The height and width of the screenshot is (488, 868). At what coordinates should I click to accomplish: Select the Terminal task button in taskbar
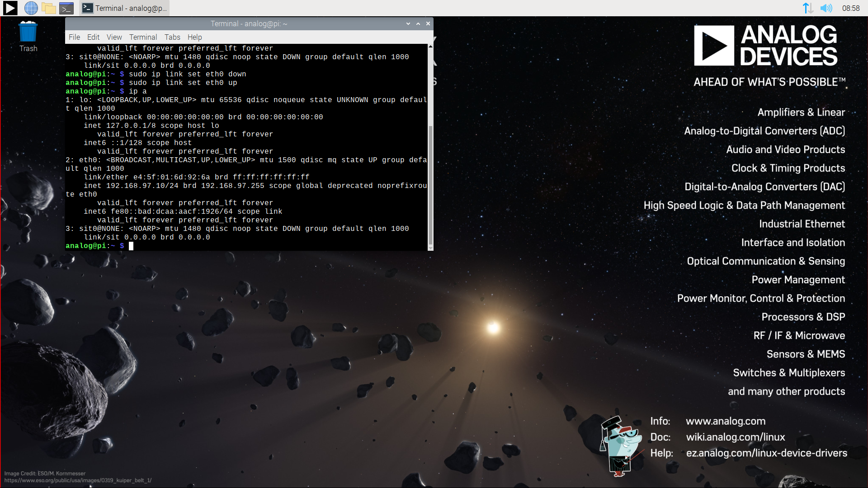pyautogui.click(x=124, y=8)
